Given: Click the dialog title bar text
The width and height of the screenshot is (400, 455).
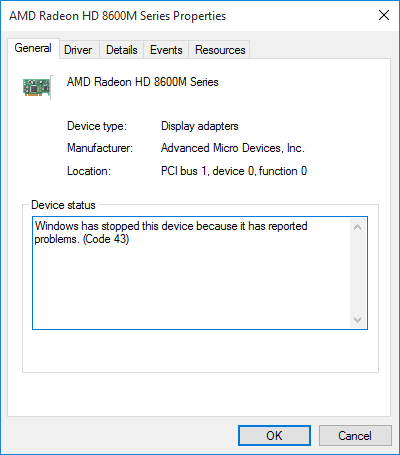Looking at the screenshot, I should [118, 16].
